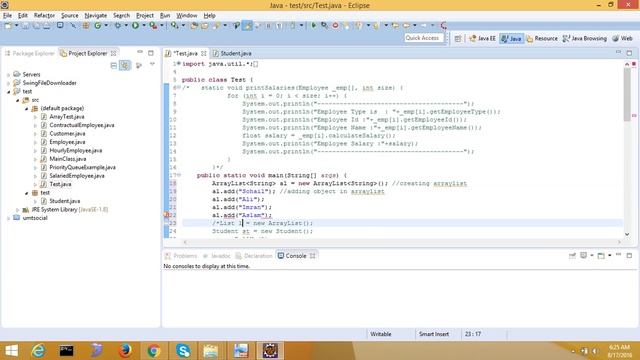640x360 pixels.
Task: Click the editor horizontal scrollbar
Action: pyautogui.click(x=402, y=242)
